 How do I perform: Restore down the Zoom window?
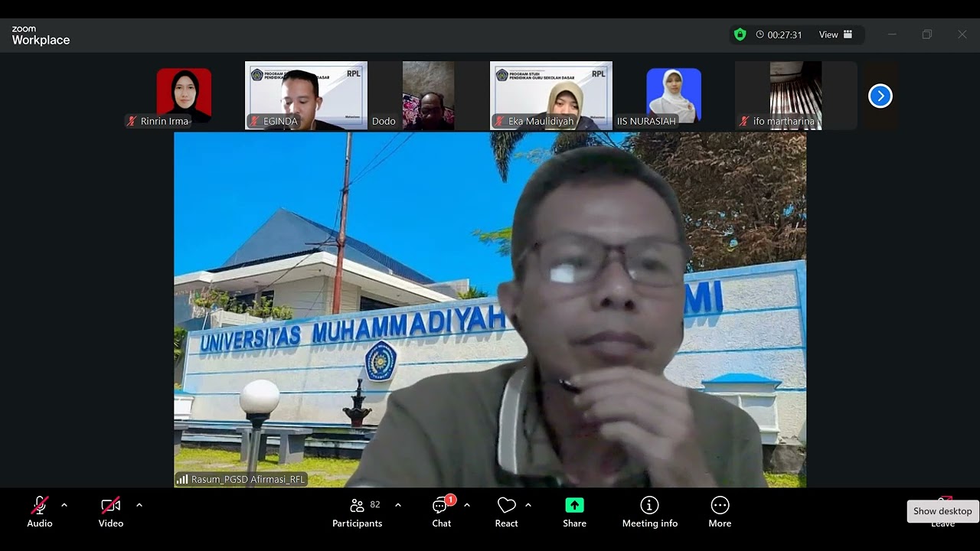(927, 34)
